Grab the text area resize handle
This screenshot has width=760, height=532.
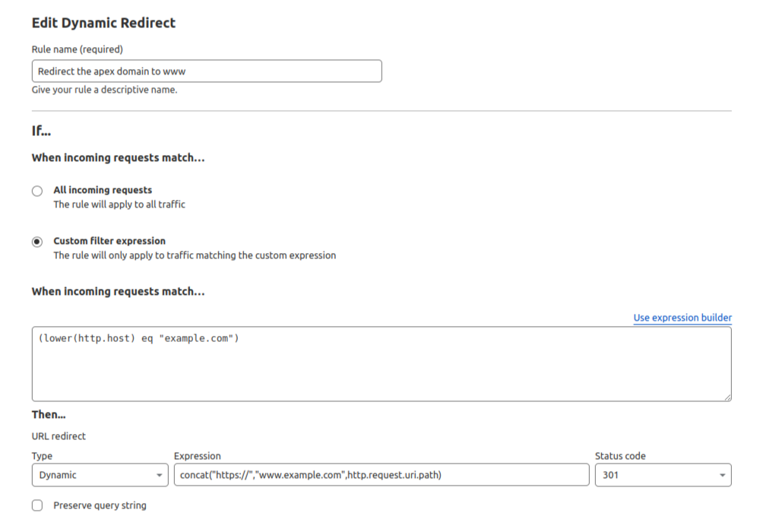[x=727, y=397]
